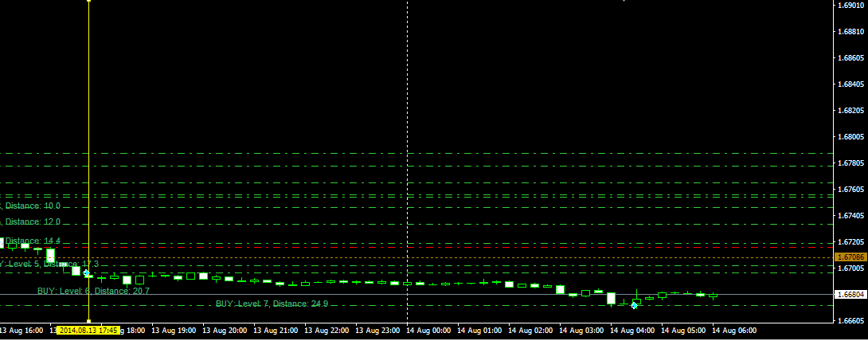Select the orange dotted horizontal price line

[x=416, y=257]
